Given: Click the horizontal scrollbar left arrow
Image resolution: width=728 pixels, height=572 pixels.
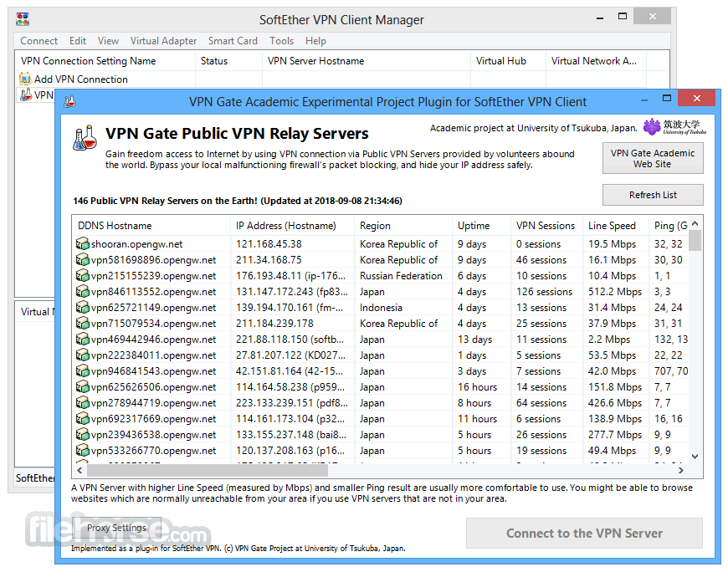Looking at the screenshot, I should 79,471.
